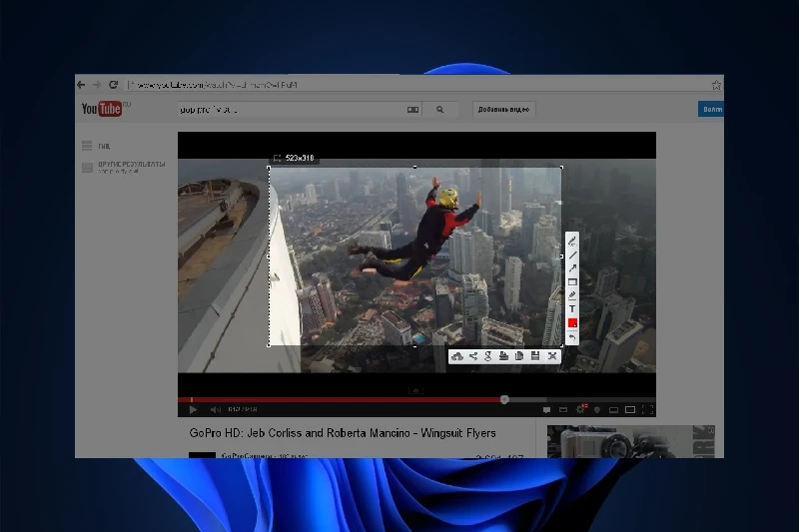
Task: Select the arrow drawing tool
Action: coord(572,267)
